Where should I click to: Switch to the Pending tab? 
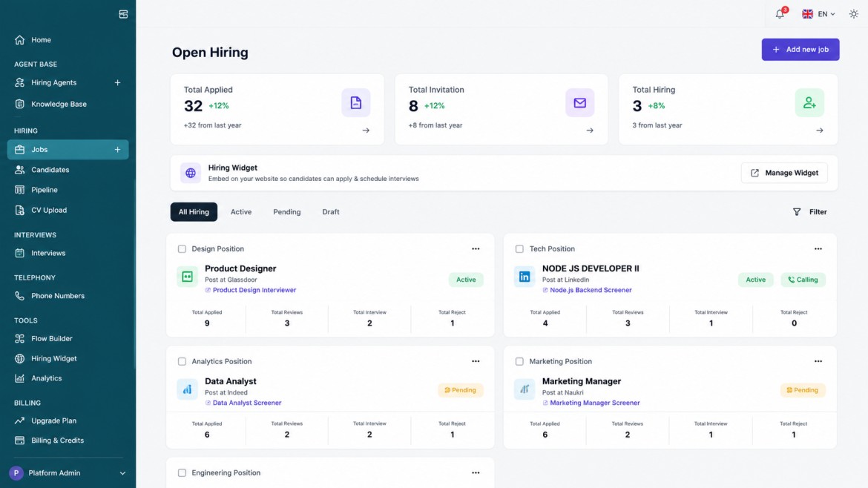tap(287, 212)
